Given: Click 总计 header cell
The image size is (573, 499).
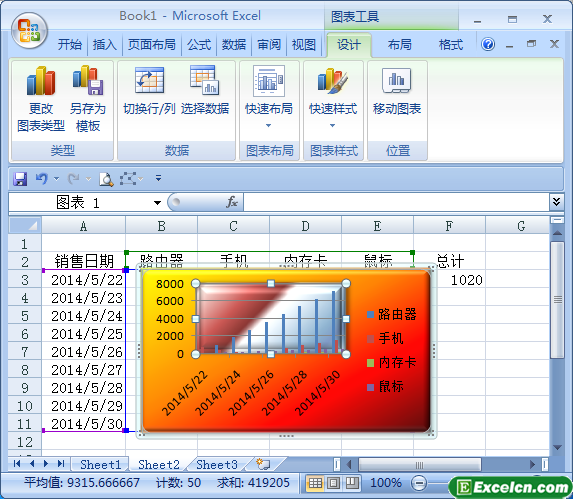Looking at the screenshot, I should 449,262.
